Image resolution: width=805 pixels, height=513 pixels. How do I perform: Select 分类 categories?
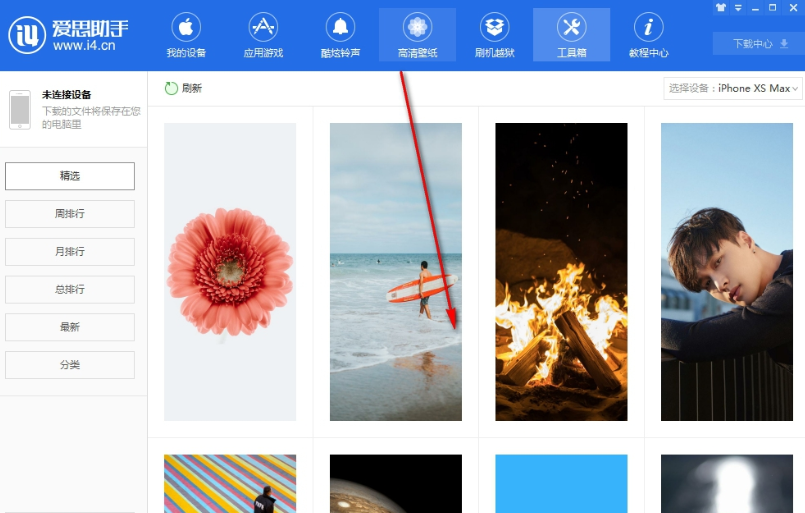pyautogui.click(x=70, y=365)
